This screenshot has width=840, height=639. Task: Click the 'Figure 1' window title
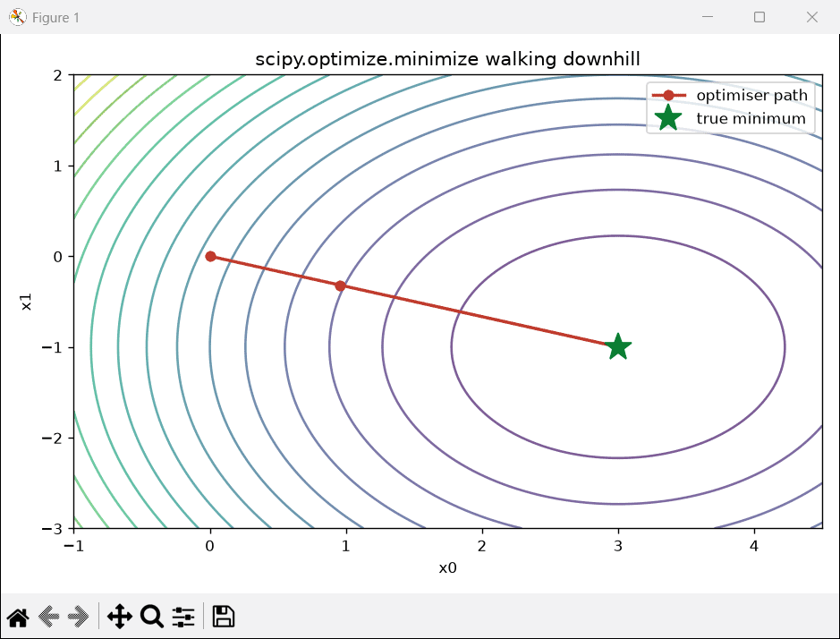[55, 18]
